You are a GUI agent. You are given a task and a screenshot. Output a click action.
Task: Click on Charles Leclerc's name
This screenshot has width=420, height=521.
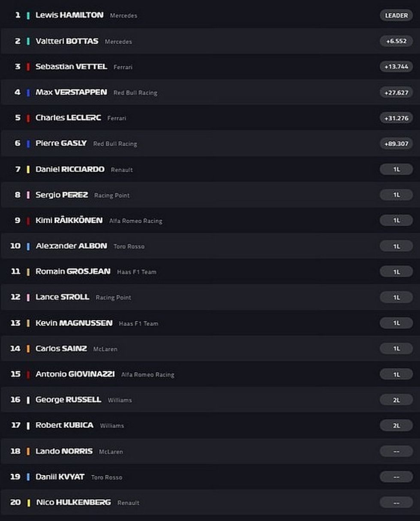coord(68,118)
